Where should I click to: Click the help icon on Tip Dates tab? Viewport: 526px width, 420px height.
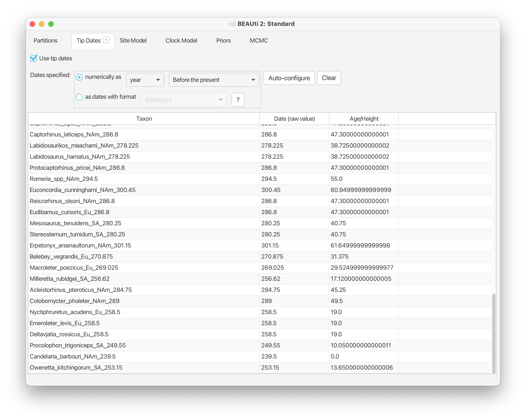click(106, 40)
